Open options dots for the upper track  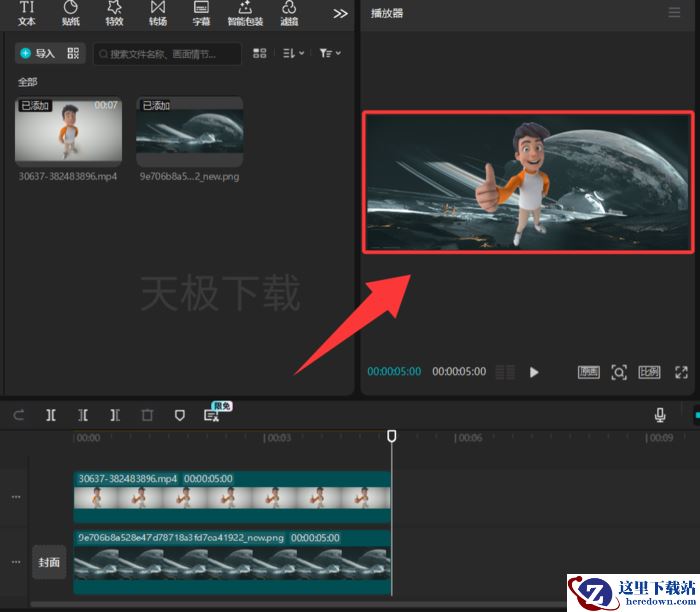click(x=16, y=497)
